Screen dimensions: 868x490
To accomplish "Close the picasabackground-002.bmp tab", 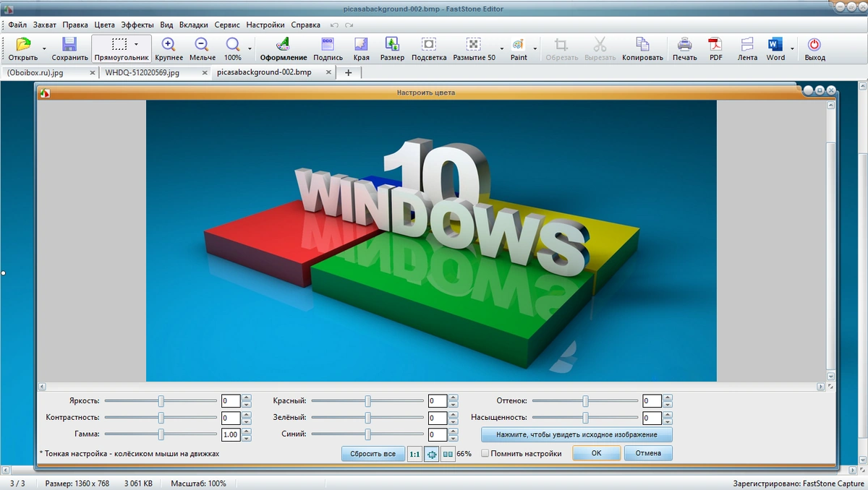I will [329, 73].
